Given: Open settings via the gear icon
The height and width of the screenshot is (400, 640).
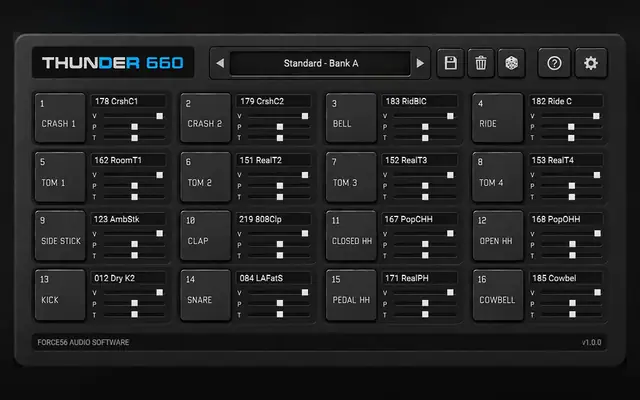Looking at the screenshot, I should tap(591, 63).
